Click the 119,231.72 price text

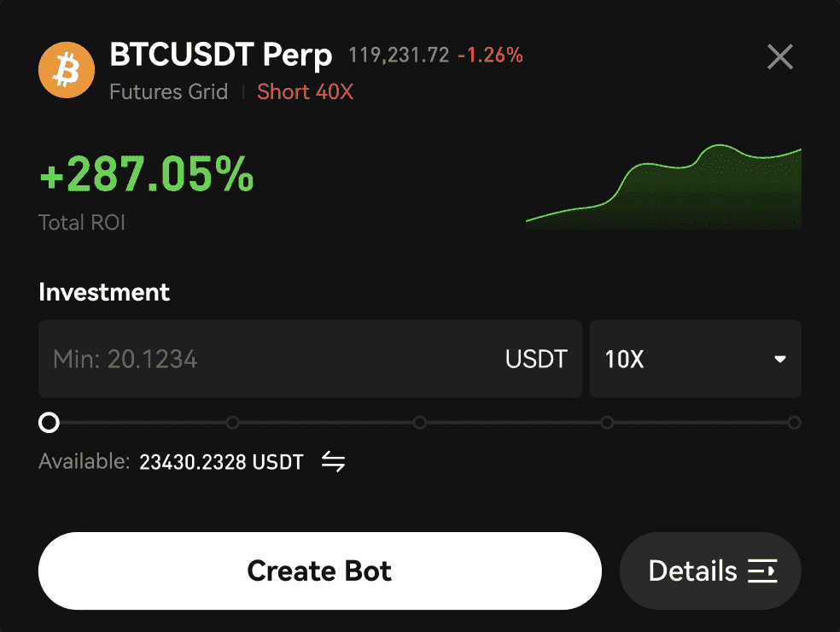[399, 56]
